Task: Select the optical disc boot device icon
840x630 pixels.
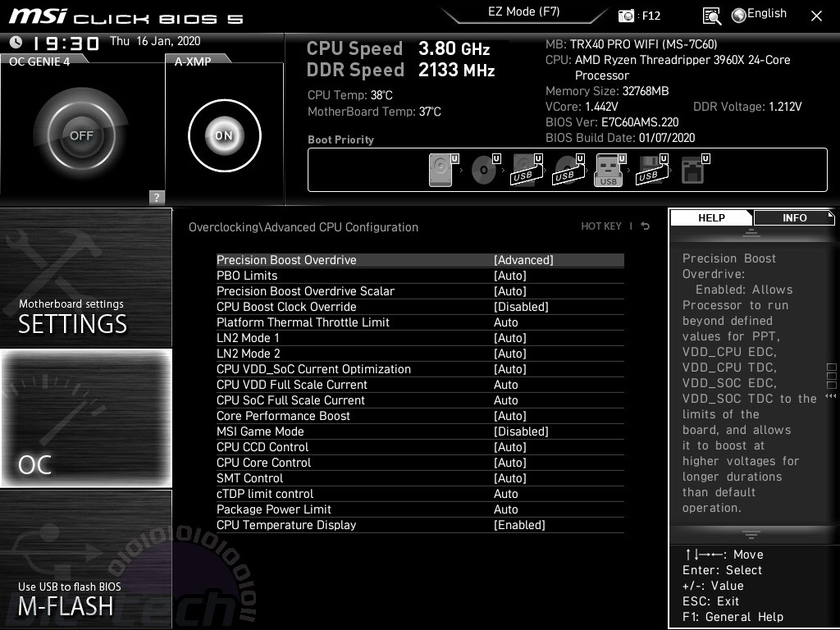Action: click(x=486, y=170)
